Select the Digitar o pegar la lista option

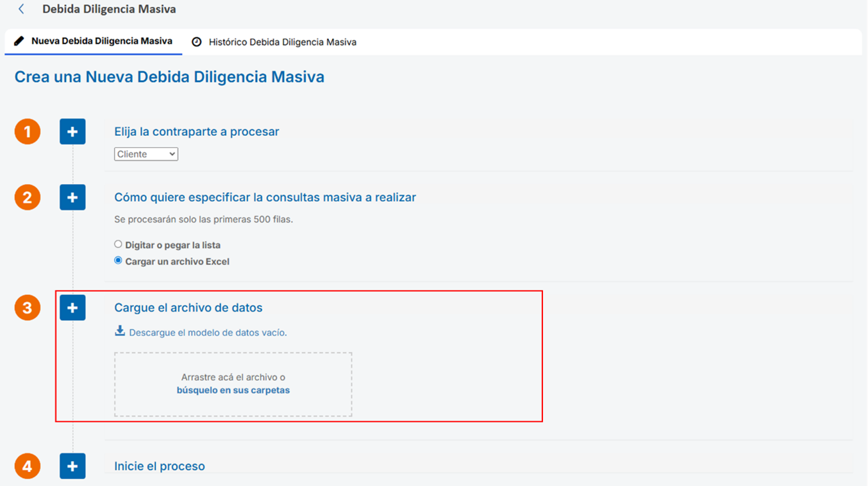(x=118, y=244)
